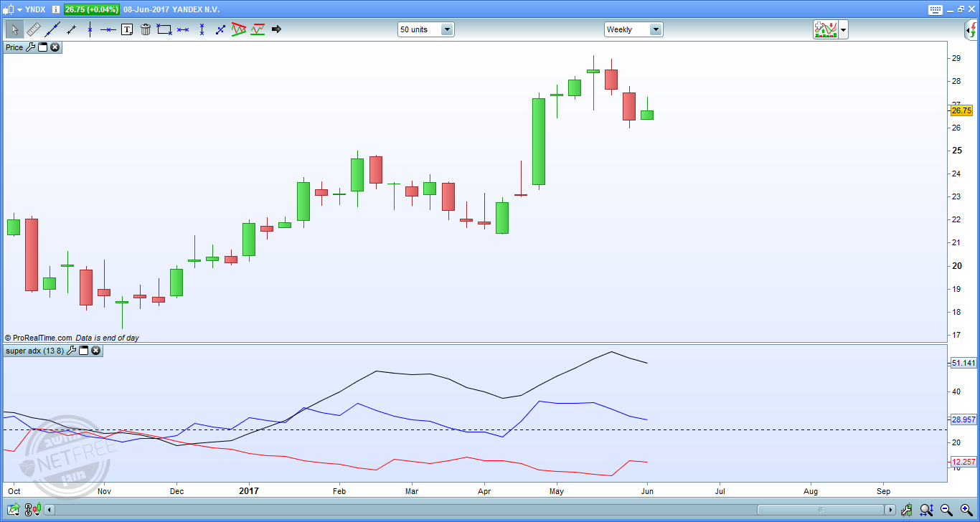
Task: Maximize the super adx panel
Action: click(x=83, y=351)
